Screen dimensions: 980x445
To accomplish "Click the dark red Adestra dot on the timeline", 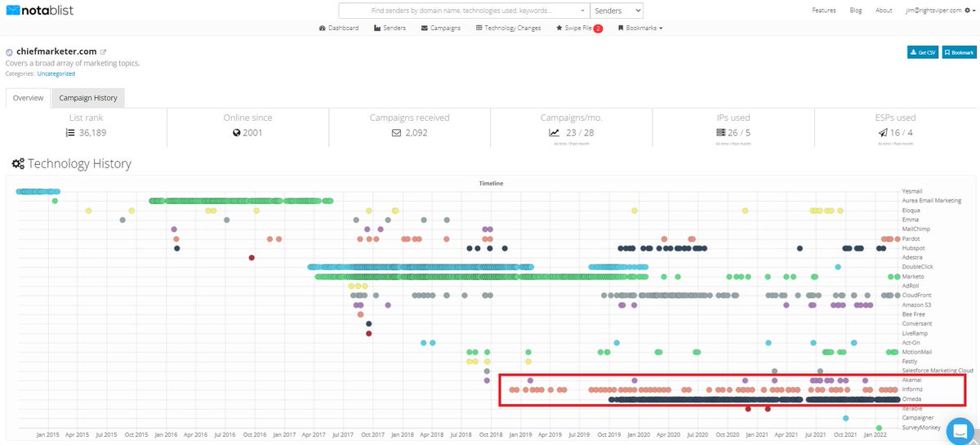I will (252, 257).
